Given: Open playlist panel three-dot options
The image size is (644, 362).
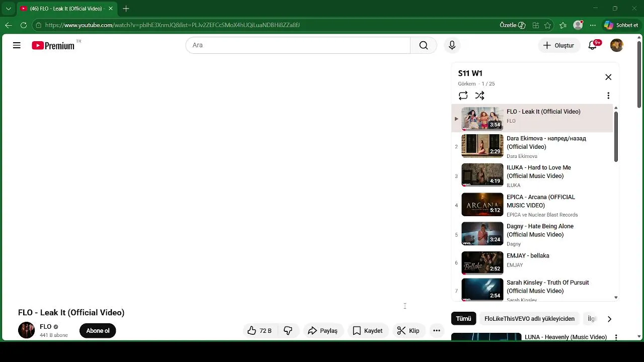Looking at the screenshot, I should [608, 96].
